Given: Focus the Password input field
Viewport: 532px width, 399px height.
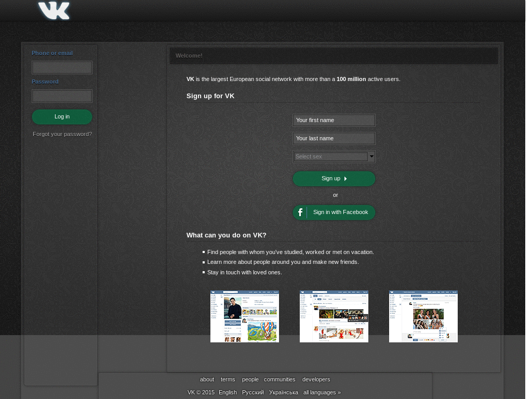Looking at the screenshot, I should (62, 96).
